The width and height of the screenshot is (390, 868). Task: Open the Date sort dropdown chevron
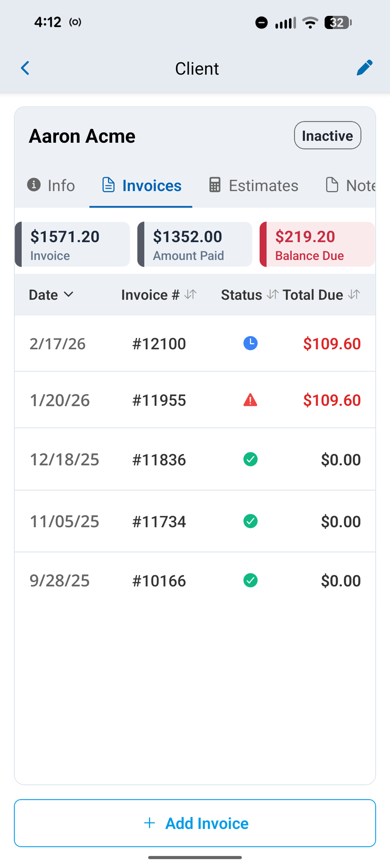pyautogui.click(x=68, y=294)
